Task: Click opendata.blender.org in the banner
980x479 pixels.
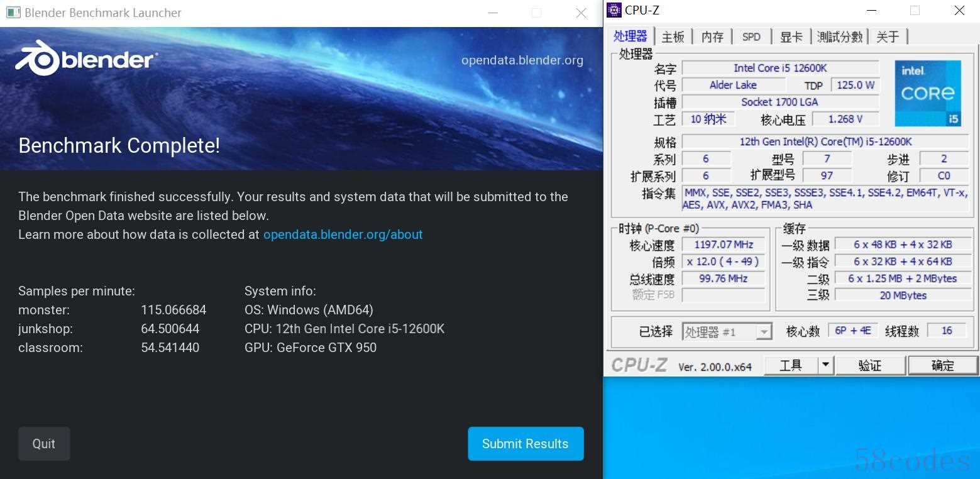Action: (522, 60)
